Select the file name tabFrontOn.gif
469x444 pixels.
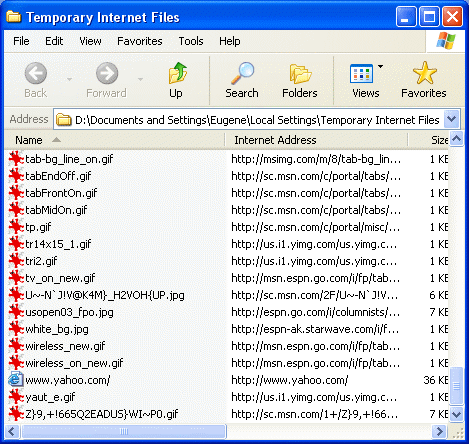pos(61,193)
